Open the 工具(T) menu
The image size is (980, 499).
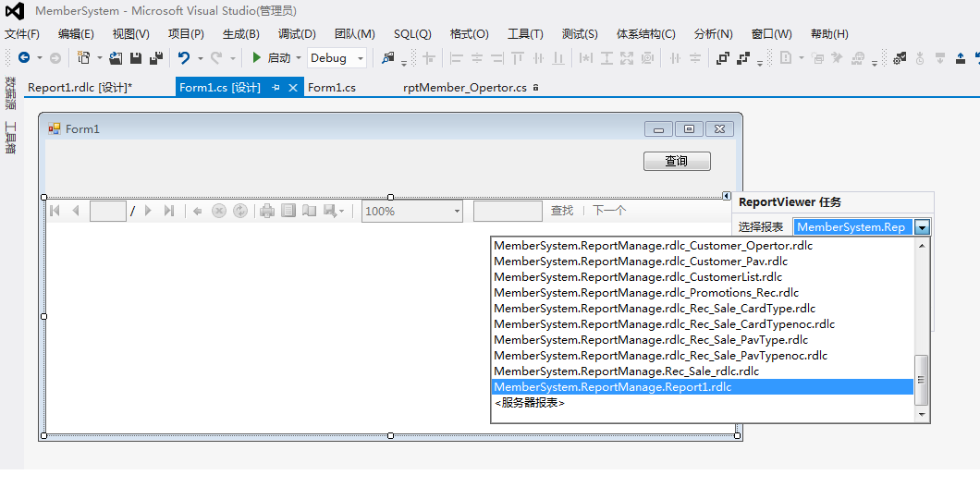[x=525, y=33]
